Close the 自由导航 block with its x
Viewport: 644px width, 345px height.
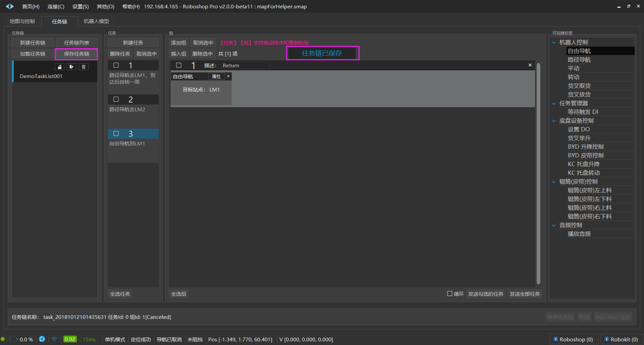[x=228, y=76]
